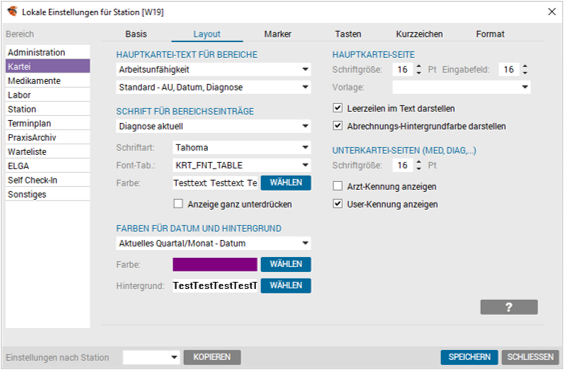This screenshot has height=370, width=564.
Task: Click KOPIEREN button next to station dropdown
Action: (x=212, y=357)
